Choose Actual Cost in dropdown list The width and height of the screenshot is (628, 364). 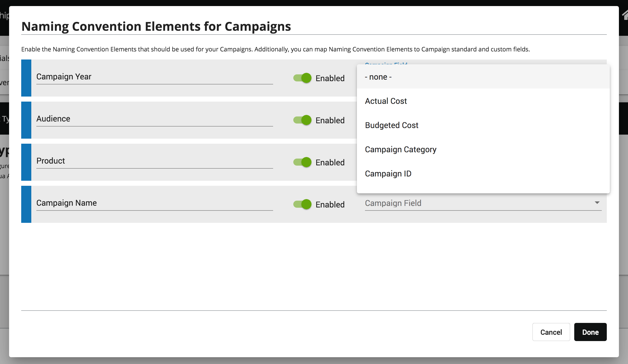pos(386,101)
